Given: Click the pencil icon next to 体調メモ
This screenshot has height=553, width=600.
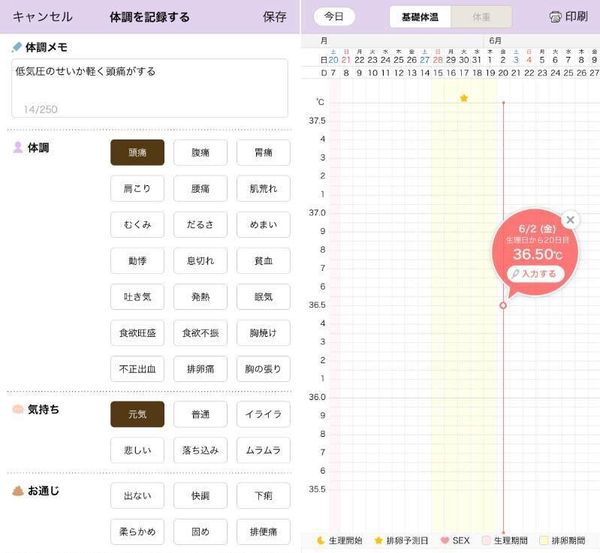Looking at the screenshot, I should click(x=17, y=47).
